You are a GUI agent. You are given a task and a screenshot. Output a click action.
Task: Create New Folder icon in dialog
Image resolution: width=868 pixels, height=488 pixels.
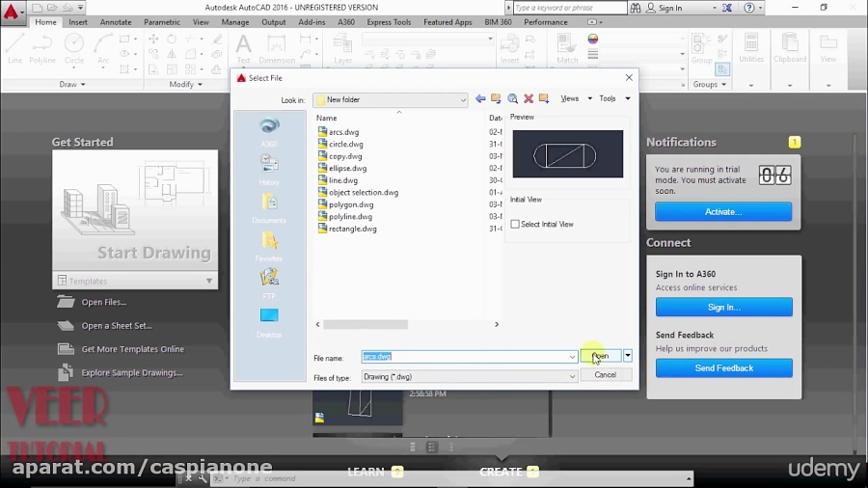(x=544, y=98)
